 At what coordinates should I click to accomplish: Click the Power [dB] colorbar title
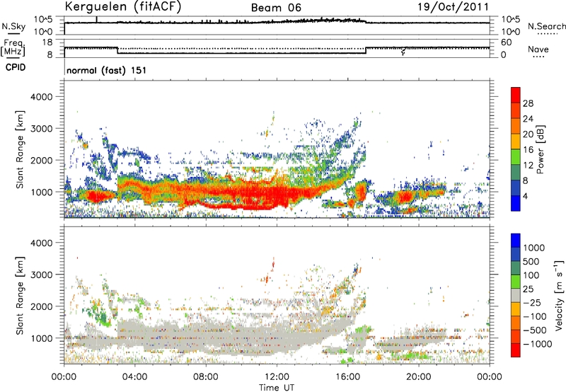click(x=540, y=149)
